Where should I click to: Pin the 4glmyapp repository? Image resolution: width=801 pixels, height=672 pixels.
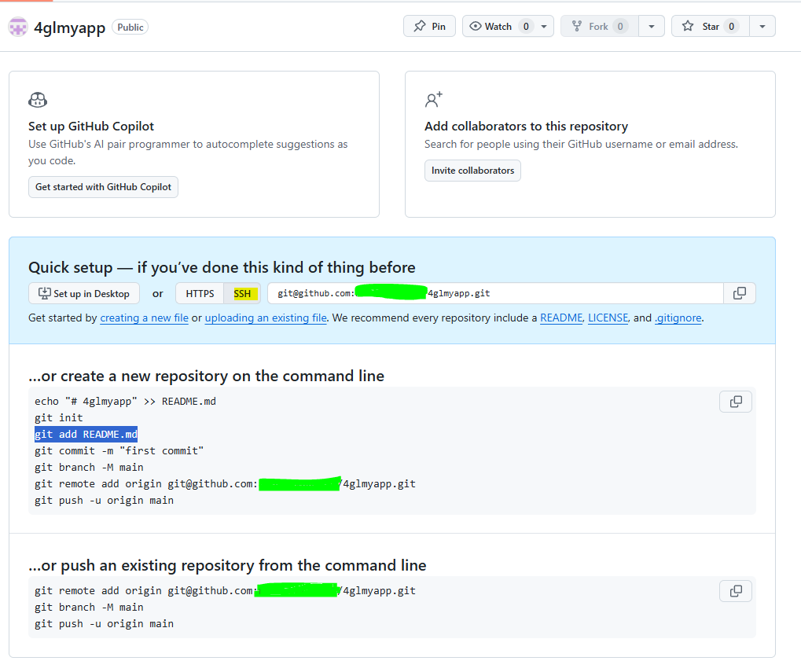point(430,27)
